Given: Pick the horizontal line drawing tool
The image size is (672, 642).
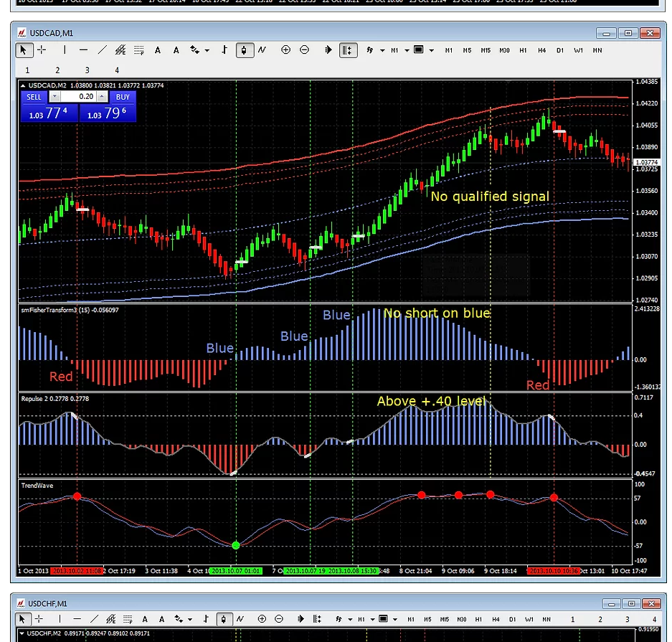Looking at the screenshot, I should pos(84,50).
